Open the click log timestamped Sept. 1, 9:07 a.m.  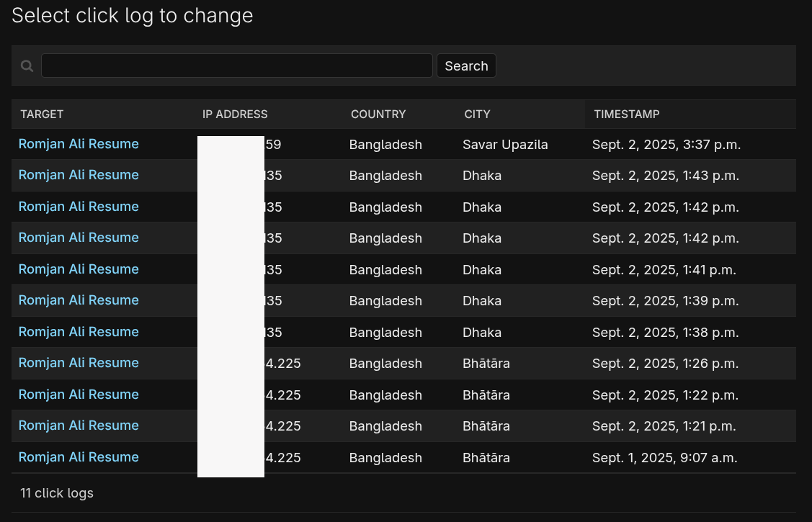pos(79,456)
